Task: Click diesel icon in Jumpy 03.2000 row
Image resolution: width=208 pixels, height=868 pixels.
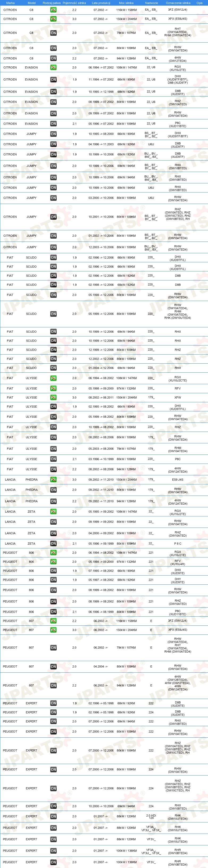Action: (x=53, y=198)
